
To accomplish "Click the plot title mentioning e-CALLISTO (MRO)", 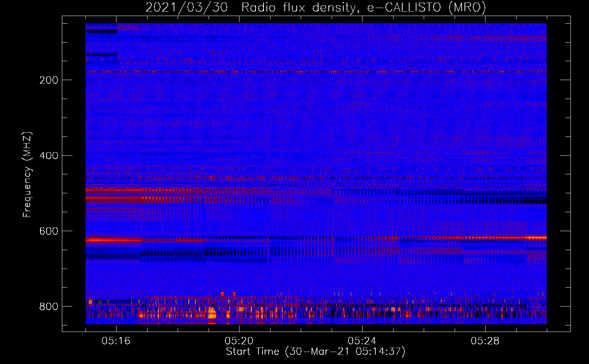I will (316, 7).
